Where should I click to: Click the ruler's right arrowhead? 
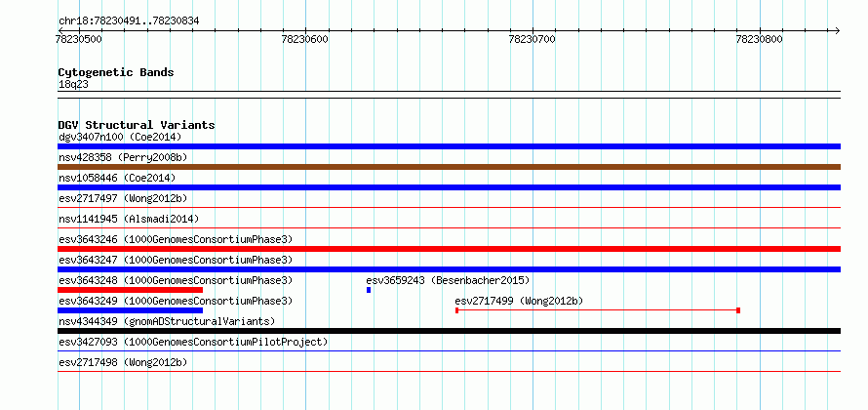837,30
